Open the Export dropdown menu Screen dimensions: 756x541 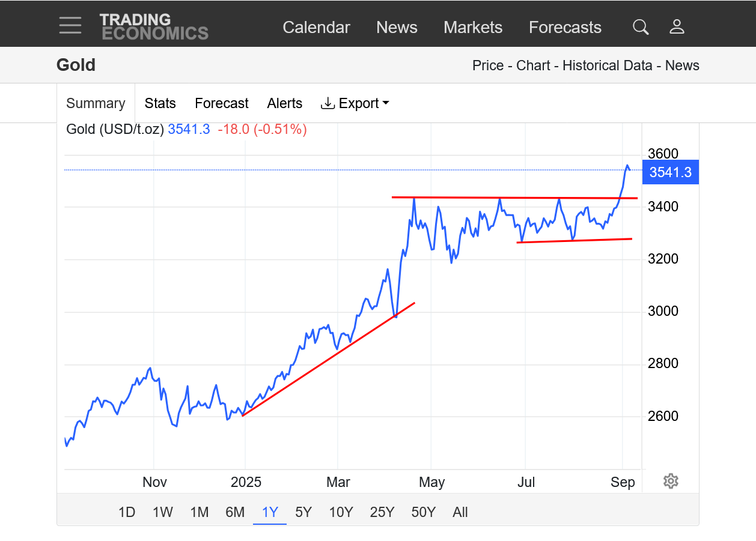click(x=355, y=103)
